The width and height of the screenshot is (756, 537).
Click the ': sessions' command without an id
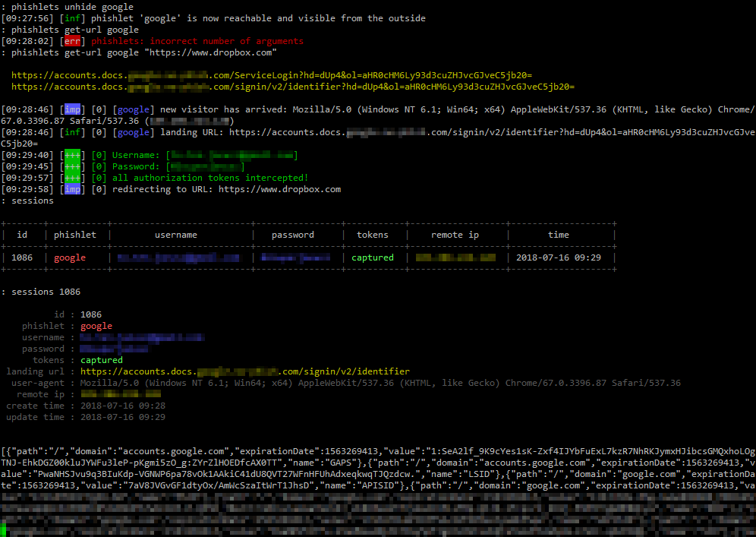[27, 201]
